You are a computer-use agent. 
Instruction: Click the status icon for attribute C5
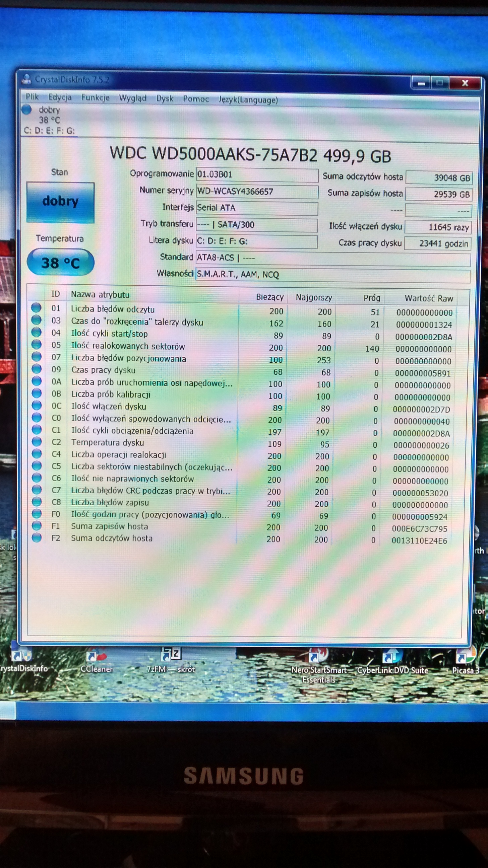tap(37, 466)
